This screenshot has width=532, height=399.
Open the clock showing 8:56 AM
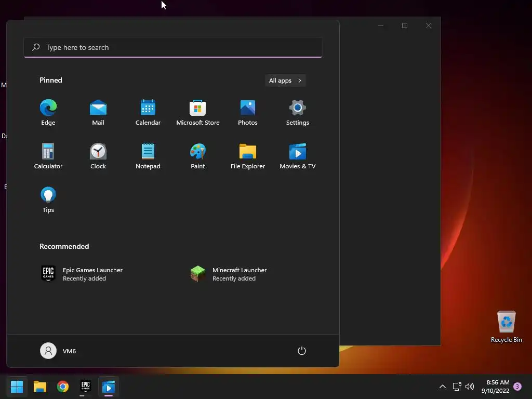[495, 387]
